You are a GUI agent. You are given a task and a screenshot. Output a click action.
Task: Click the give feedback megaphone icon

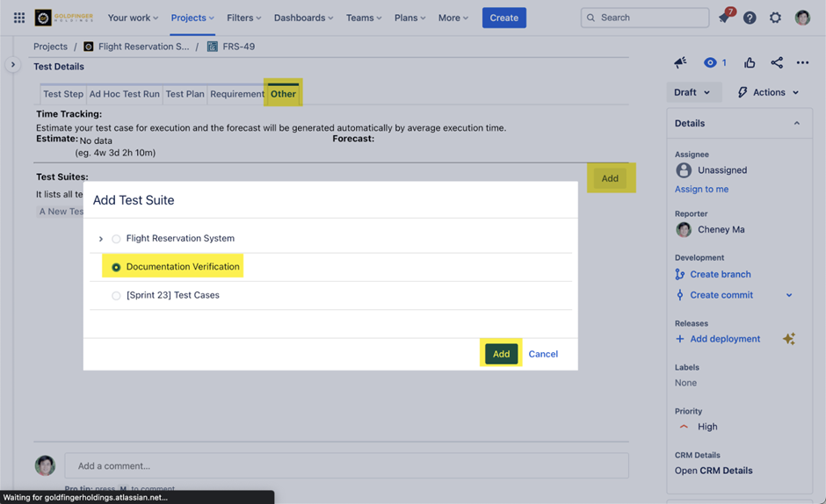(x=680, y=62)
